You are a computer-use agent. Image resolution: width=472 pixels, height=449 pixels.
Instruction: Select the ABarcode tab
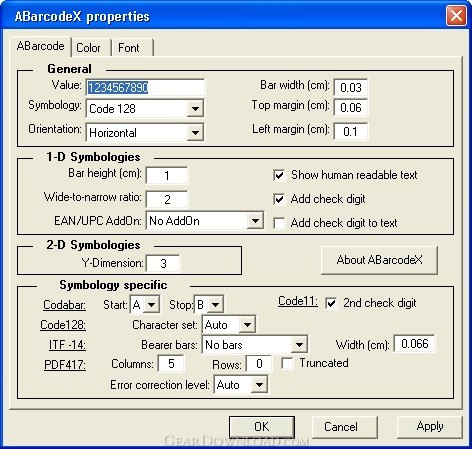click(40, 46)
